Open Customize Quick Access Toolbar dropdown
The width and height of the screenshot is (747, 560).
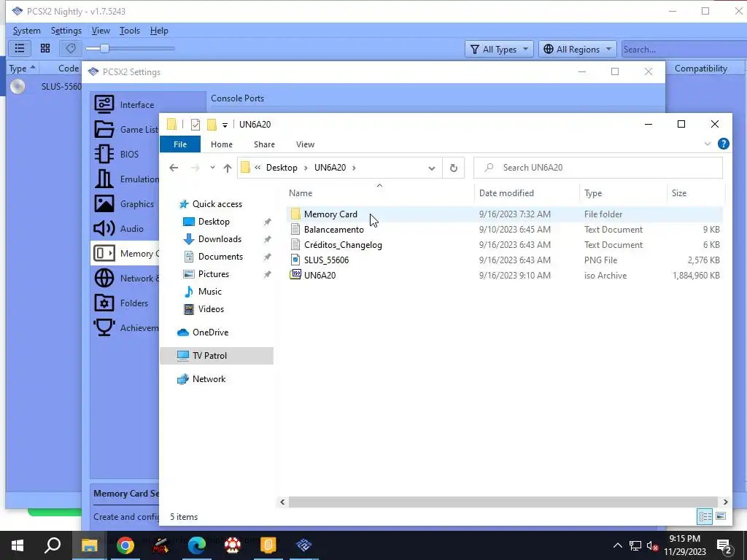pos(225,125)
